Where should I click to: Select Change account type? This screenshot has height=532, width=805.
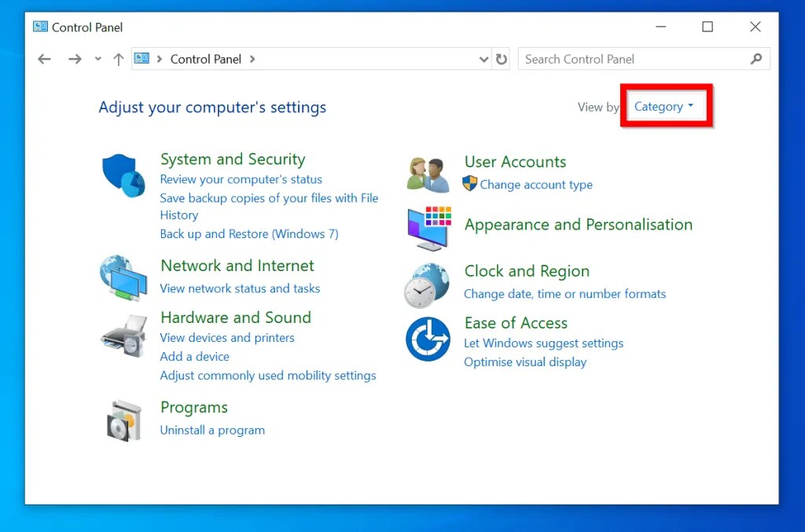coord(536,185)
